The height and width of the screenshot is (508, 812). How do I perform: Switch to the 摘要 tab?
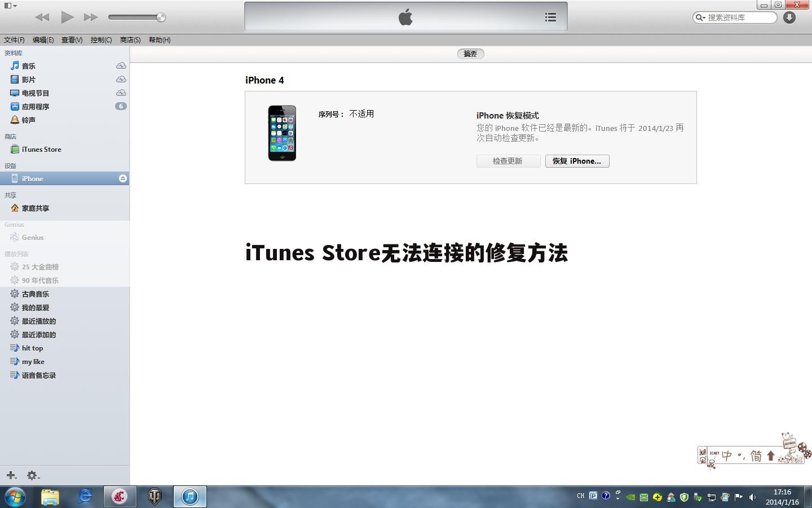point(470,54)
